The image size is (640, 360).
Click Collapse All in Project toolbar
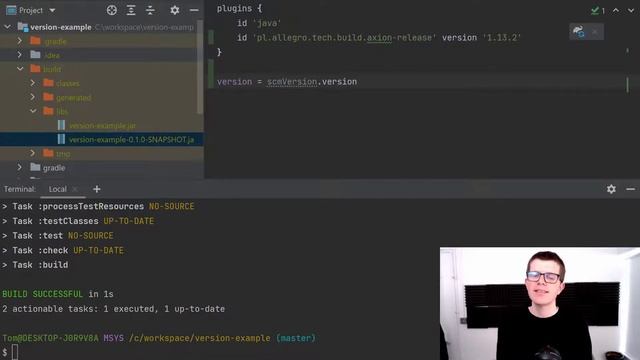click(150, 10)
